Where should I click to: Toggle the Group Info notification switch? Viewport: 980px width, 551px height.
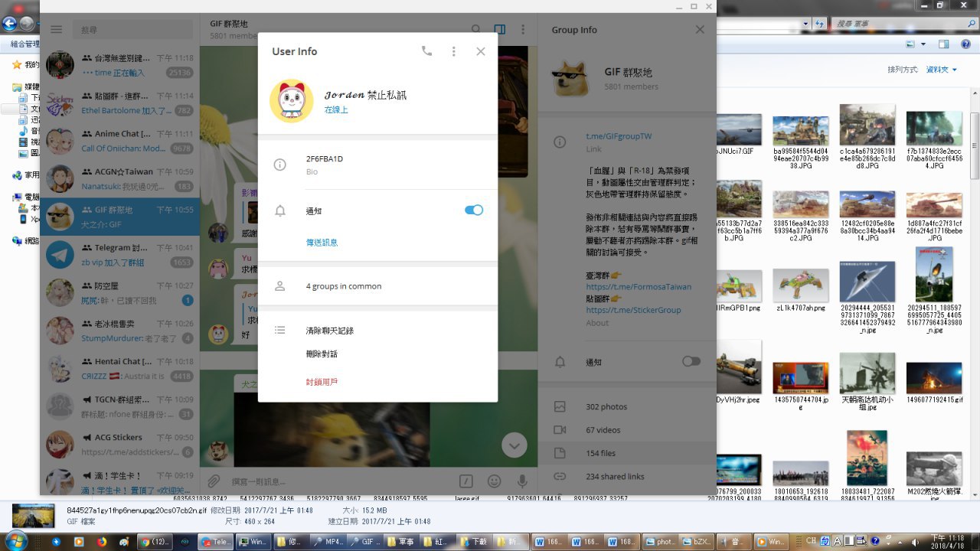coord(691,361)
